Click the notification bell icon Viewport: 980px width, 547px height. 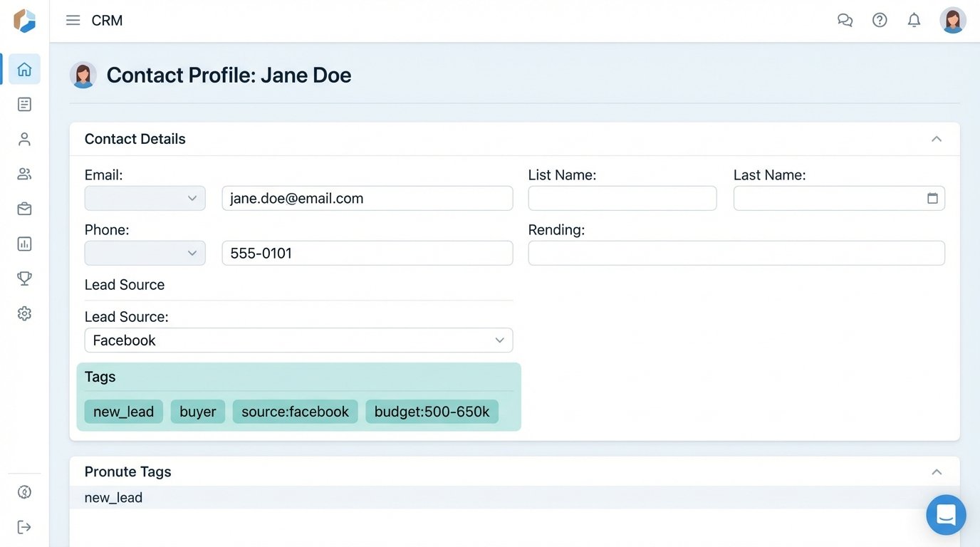(x=914, y=20)
